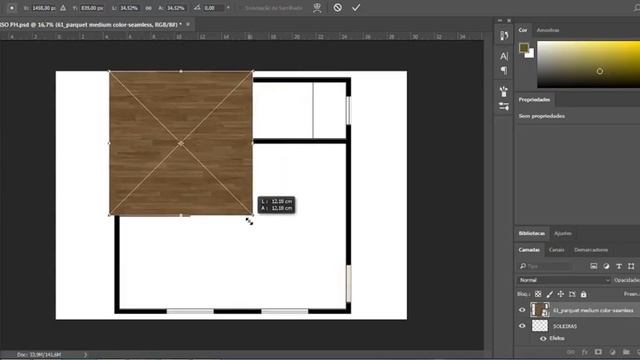Select the SOLEIRAS layer name
This screenshot has width=640, height=360.
point(565,326)
